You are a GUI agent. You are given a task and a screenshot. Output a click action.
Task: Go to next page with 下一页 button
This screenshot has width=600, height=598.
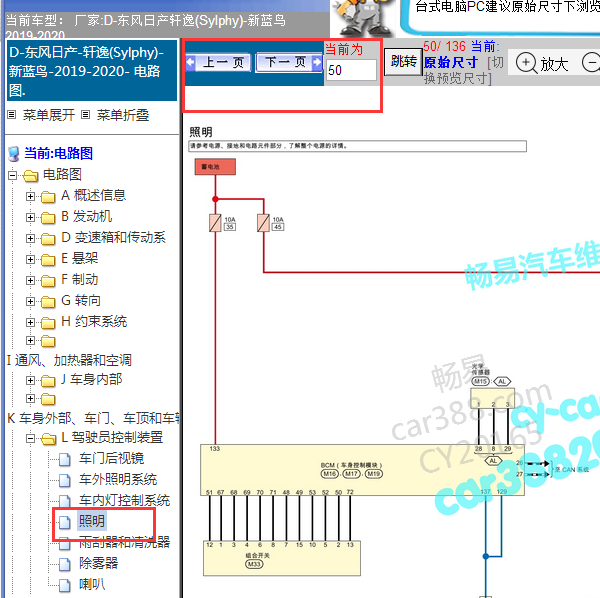pyautogui.click(x=289, y=62)
